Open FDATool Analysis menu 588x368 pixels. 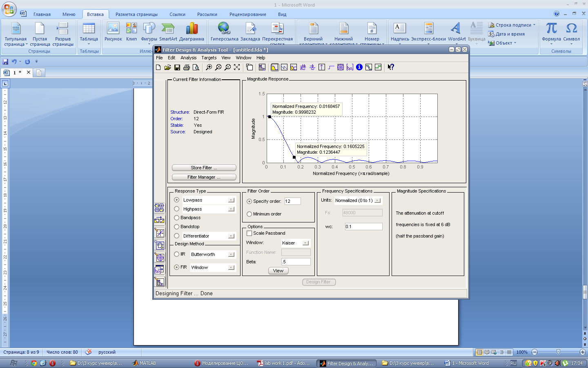(188, 58)
